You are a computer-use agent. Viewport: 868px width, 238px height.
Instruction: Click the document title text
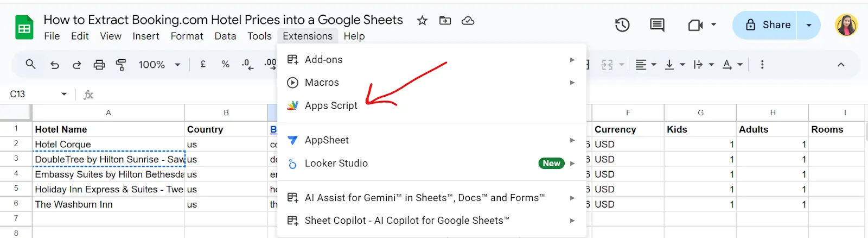(223, 20)
